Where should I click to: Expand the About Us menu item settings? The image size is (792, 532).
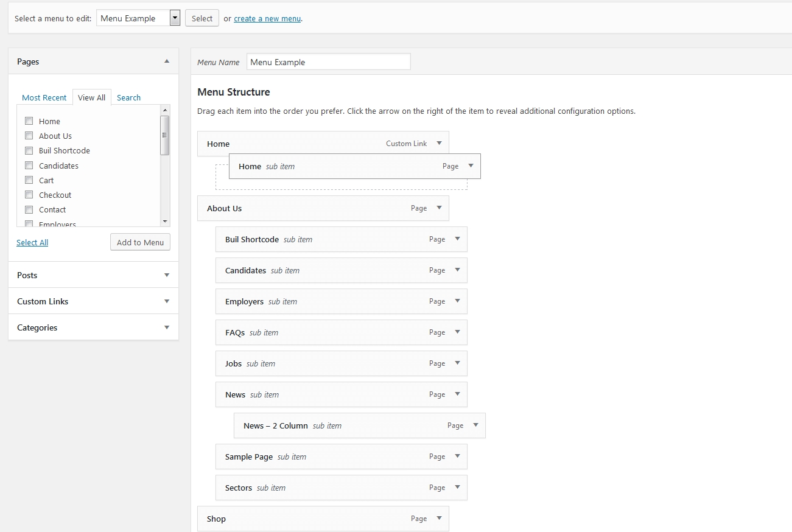[x=440, y=208]
